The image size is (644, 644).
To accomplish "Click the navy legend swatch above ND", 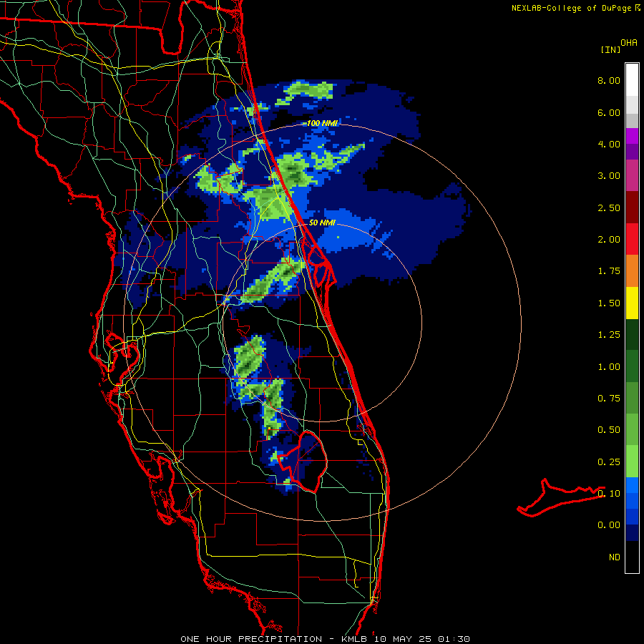I will (632, 533).
